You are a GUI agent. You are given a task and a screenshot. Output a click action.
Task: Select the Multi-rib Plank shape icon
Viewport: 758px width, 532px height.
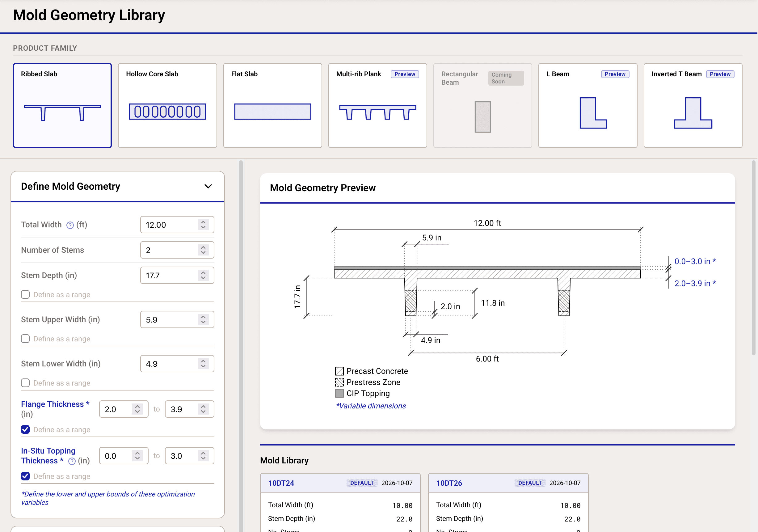click(378, 112)
